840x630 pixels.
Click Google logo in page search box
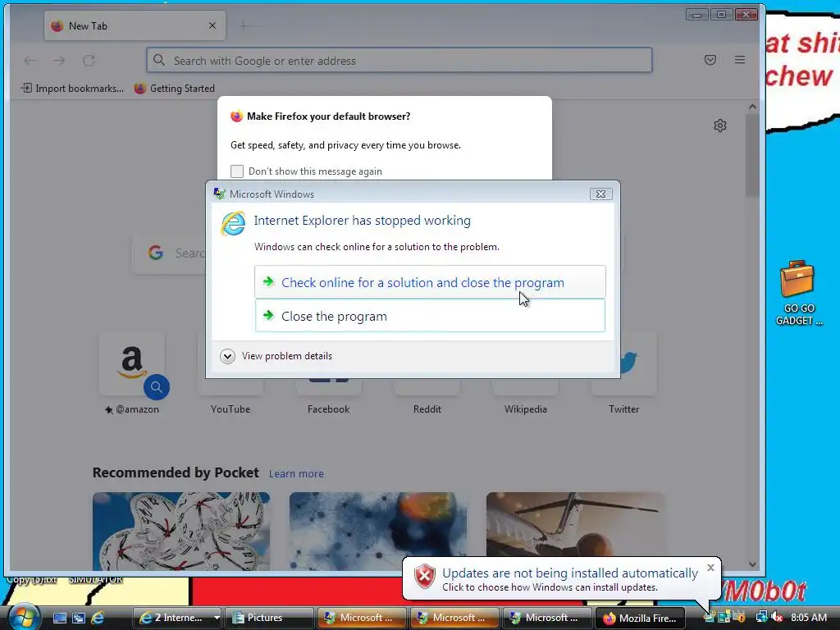(155, 253)
